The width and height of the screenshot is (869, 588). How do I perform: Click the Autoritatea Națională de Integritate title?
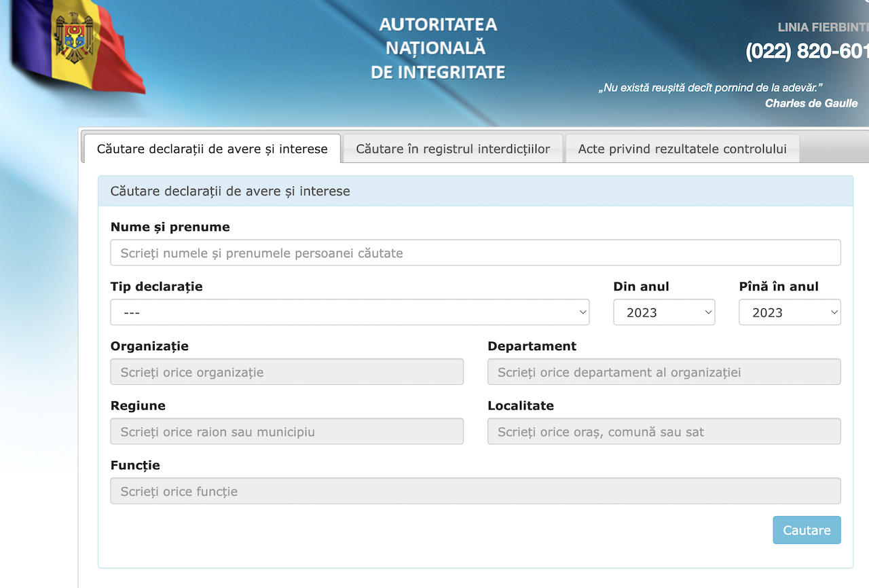coord(438,48)
